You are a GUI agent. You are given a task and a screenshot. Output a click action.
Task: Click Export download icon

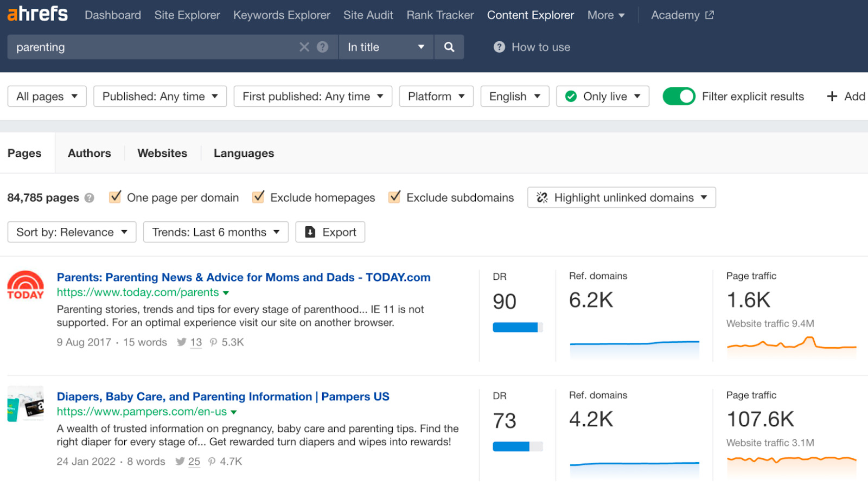(310, 232)
